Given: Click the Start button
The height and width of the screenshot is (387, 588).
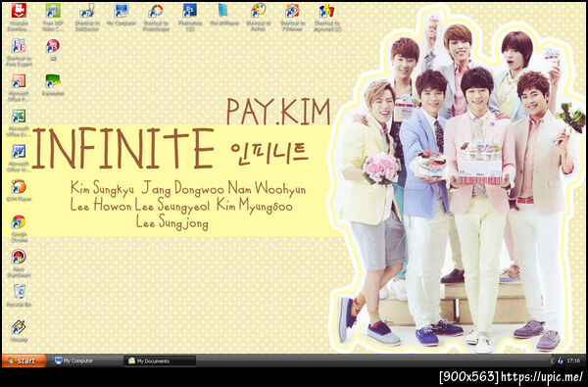Looking at the screenshot, I should click(24, 361).
